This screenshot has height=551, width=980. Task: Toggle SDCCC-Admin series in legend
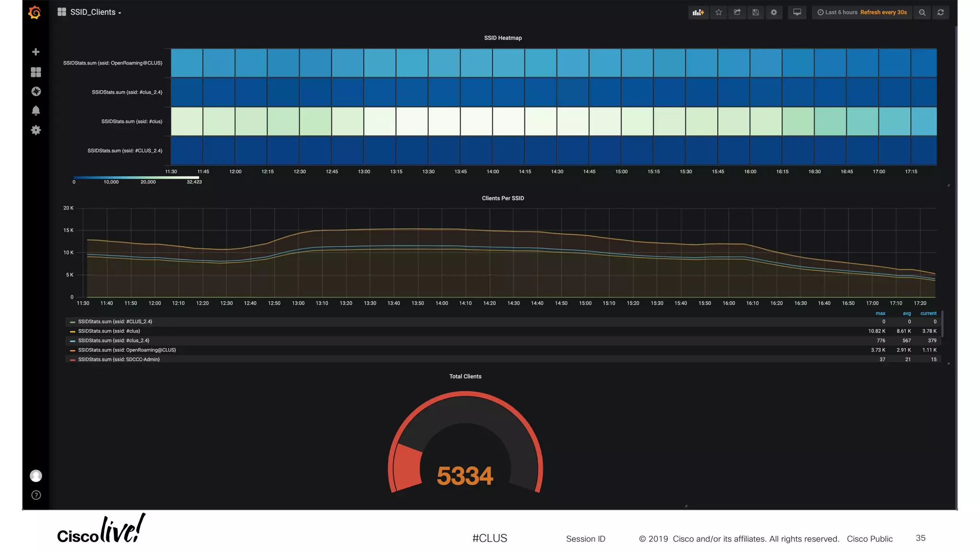click(119, 360)
